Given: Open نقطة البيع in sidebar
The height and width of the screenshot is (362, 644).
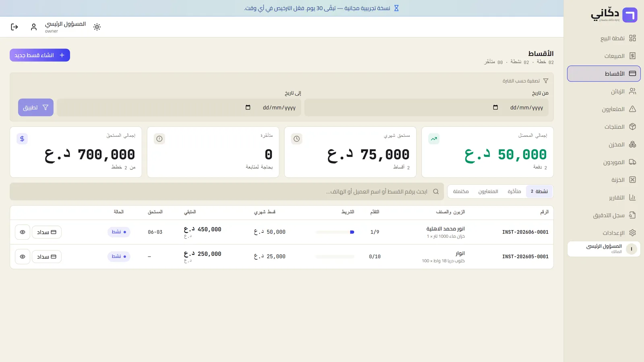Looking at the screenshot, I should (x=604, y=38).
